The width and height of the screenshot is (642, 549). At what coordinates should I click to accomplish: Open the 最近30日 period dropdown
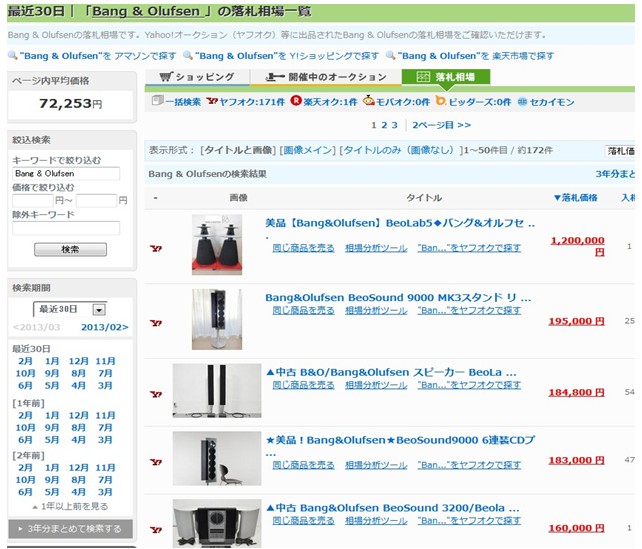99,309
